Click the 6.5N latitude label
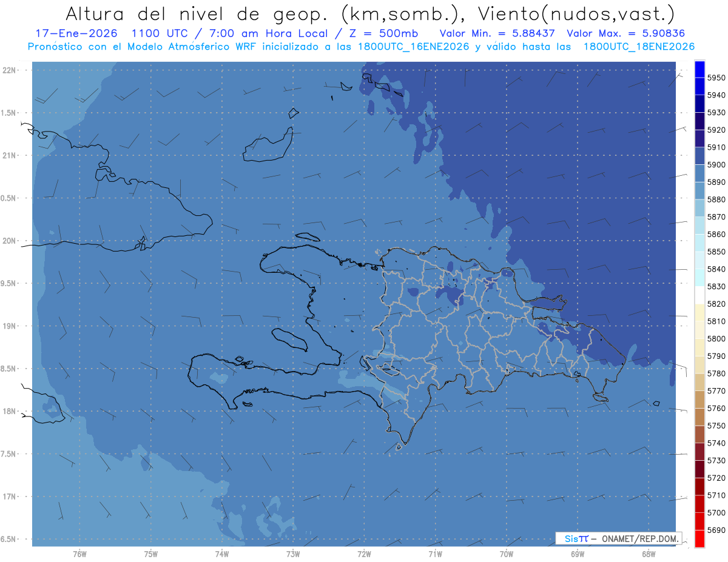This screenshot has height=562, width=728. coord(8,539)
